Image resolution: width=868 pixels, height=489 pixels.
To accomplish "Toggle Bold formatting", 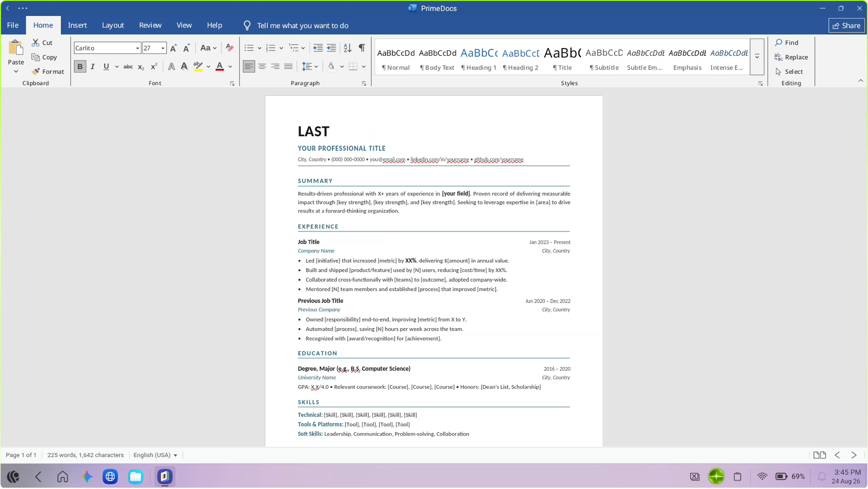I will click(80, 67).
